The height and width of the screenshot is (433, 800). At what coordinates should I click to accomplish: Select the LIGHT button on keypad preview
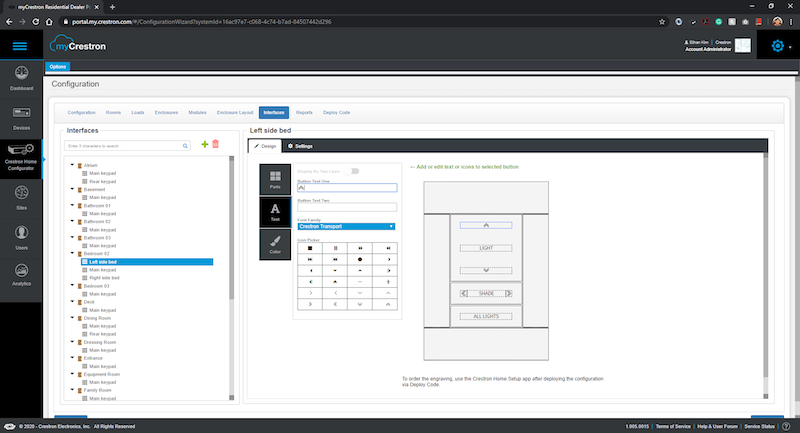point(486,248)
